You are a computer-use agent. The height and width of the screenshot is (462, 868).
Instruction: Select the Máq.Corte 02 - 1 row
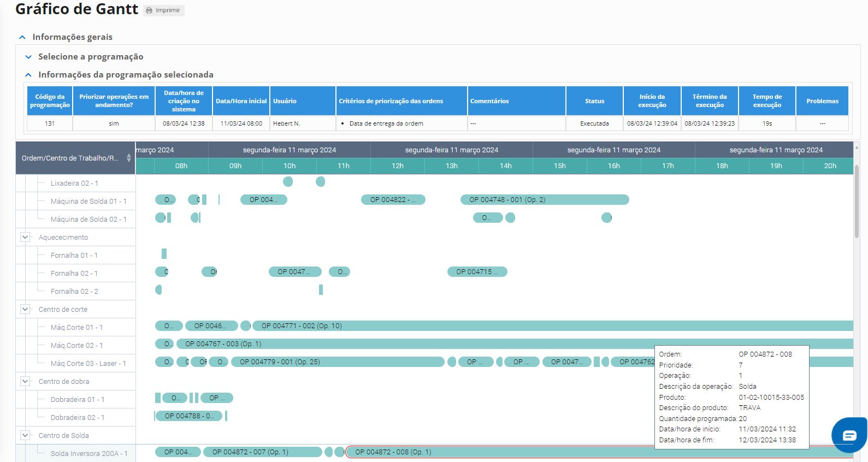click(75, 345)
